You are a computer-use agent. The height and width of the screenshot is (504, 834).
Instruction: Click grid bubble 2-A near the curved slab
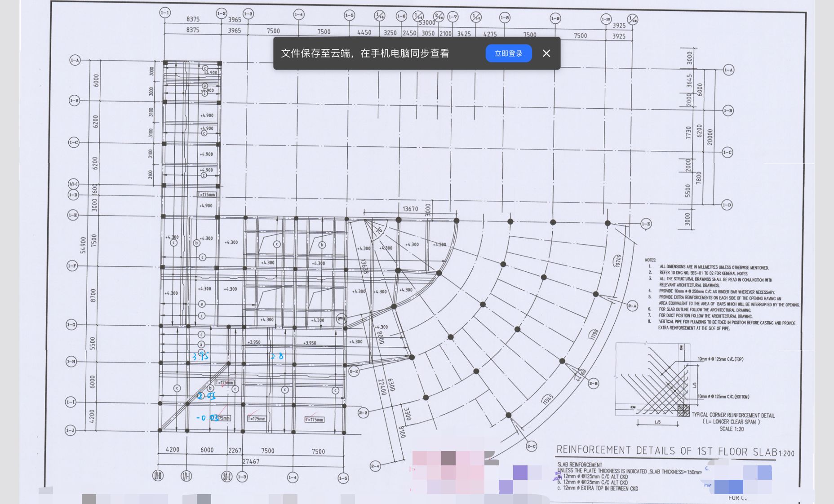(632, 306)
